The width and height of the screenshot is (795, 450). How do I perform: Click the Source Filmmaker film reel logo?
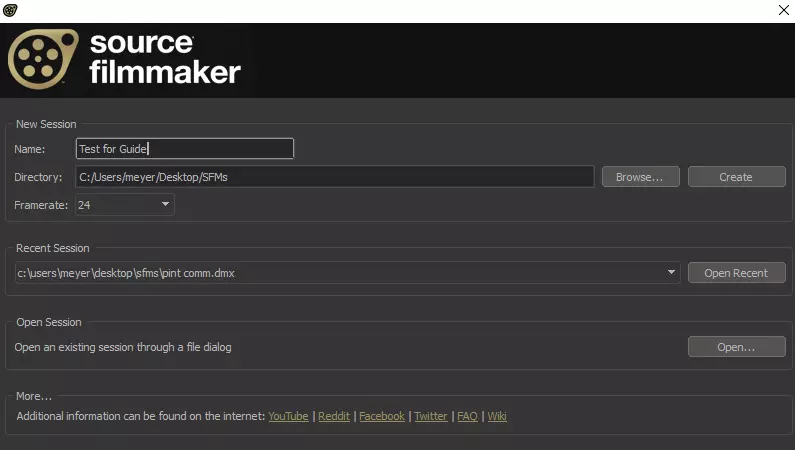click(43, 59)
